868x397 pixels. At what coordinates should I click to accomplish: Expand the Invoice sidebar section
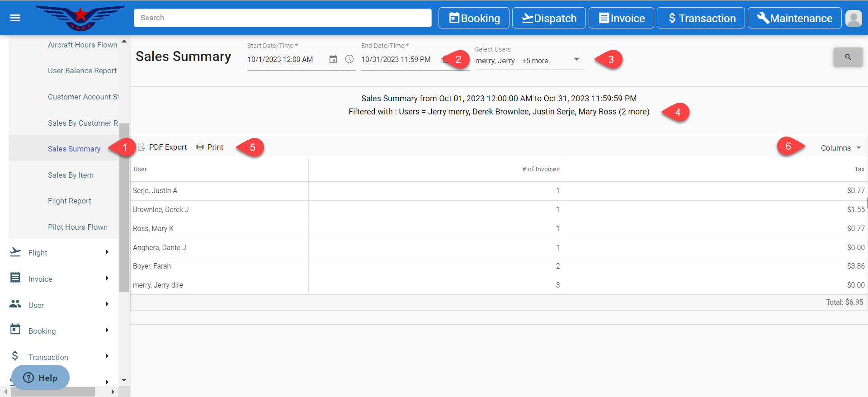(x=60, y=279)
